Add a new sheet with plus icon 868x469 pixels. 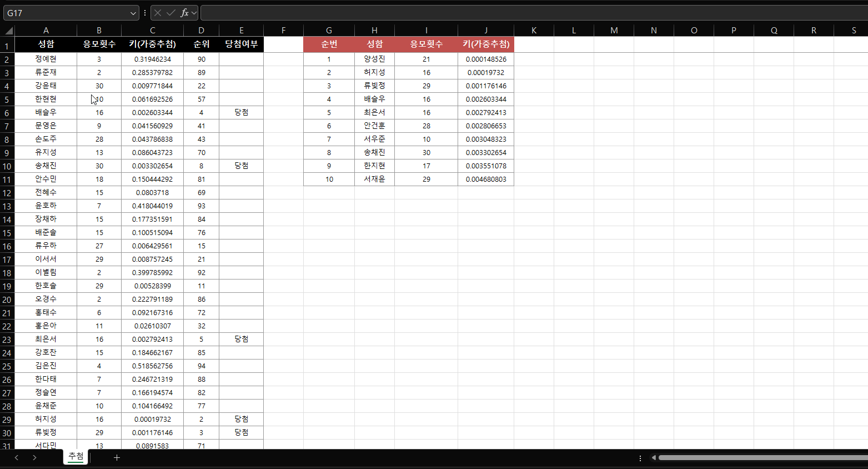[117, 457]
